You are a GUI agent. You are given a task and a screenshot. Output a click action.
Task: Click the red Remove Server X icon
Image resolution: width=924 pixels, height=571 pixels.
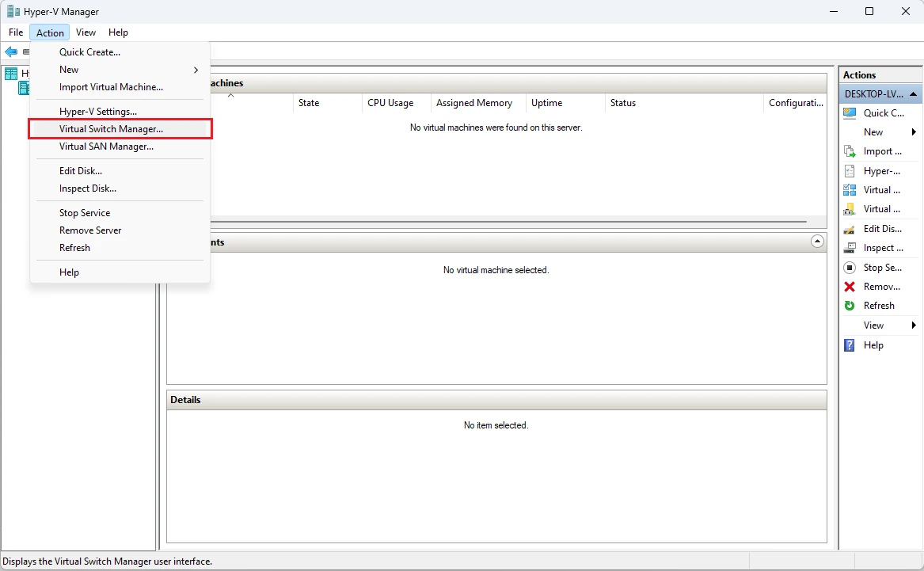tap(849, 287)
